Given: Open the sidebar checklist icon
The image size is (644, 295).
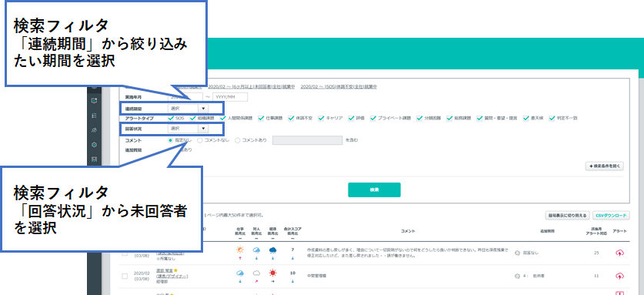Looking at the screenshot, I should tap(94, 116).
